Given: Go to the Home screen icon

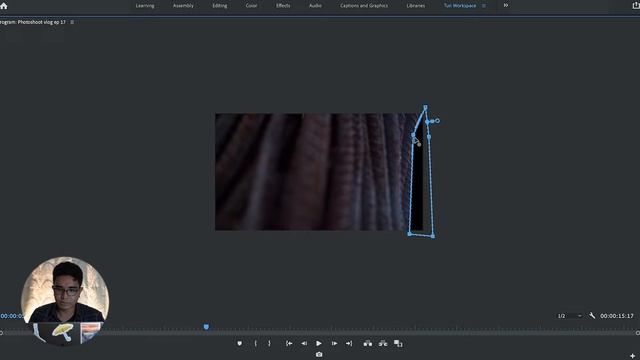Looking at the screenshot, I should (4, 6).
